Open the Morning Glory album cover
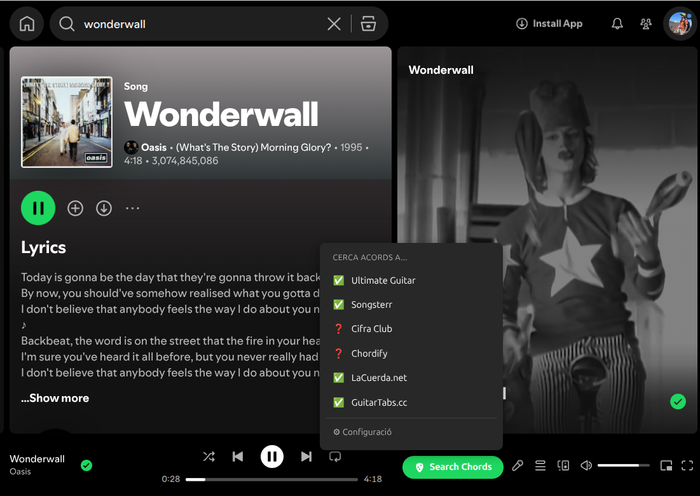 (x=67, y=122)
